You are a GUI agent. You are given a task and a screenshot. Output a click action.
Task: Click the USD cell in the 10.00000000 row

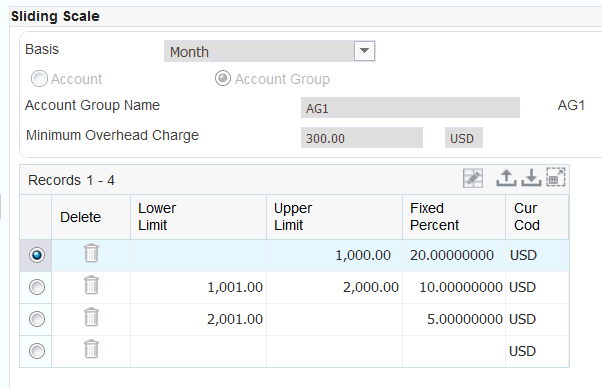coord(537,287)
